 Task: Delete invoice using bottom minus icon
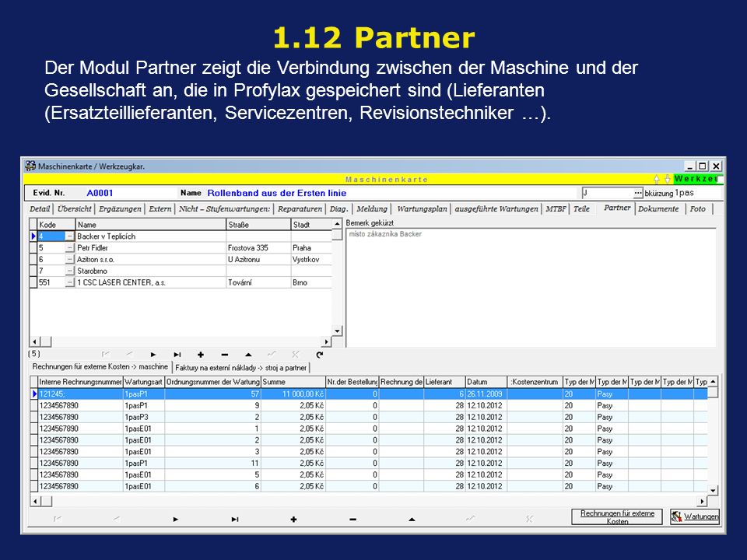click(352, 520)
